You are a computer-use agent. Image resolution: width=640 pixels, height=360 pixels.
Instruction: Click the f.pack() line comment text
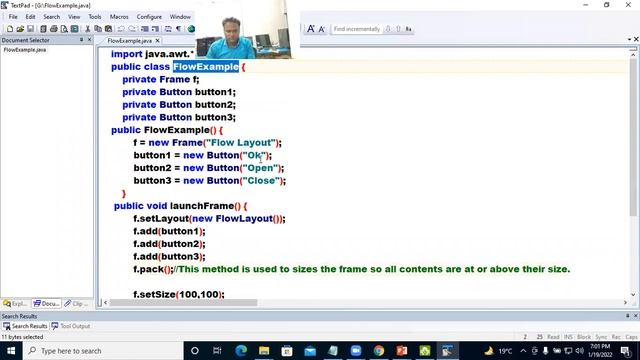click(x=372, y=269)
